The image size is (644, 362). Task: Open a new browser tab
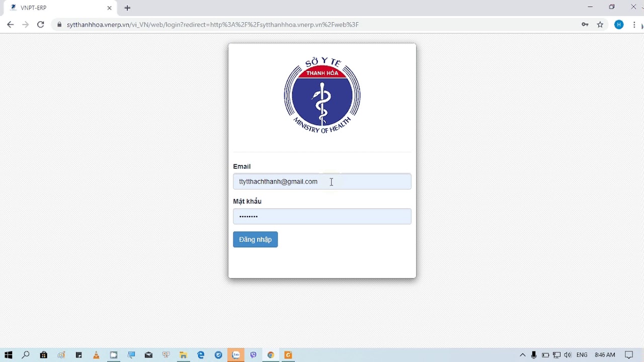[127, 8]
